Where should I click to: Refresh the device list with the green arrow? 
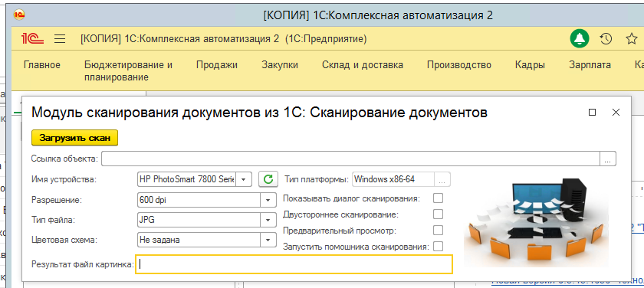(268, 179)
